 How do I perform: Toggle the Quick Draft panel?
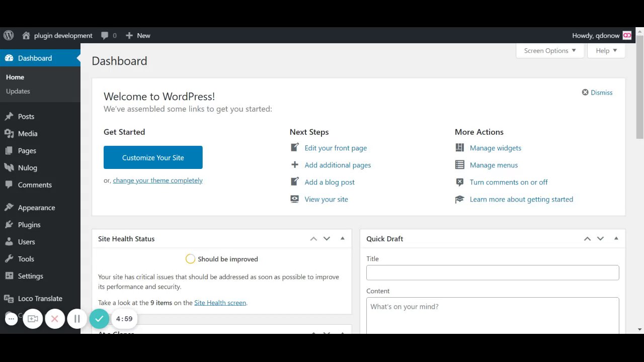(x=616, y=238)
